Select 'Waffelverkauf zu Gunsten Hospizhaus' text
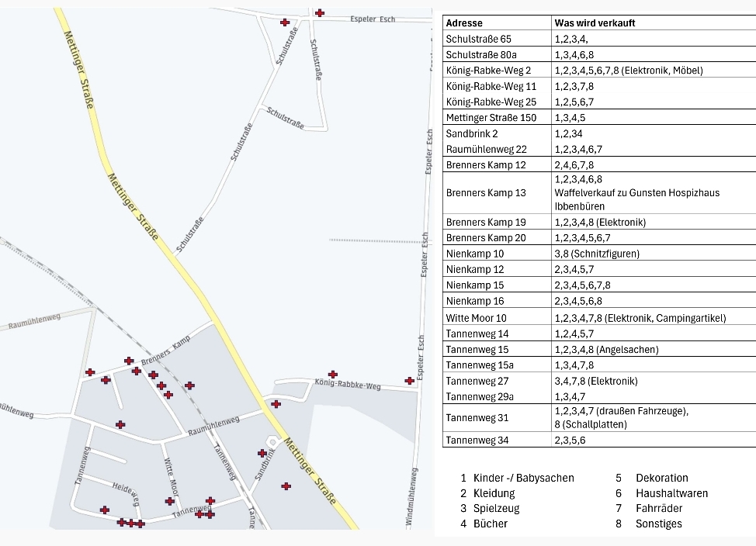The image size is (756, 546). pyautogui.click(x=637, y=193)
